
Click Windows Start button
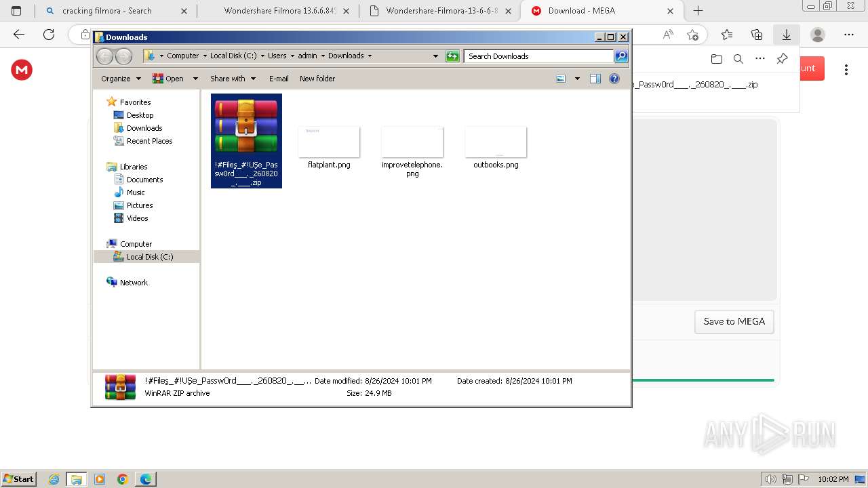coord(18,479)
